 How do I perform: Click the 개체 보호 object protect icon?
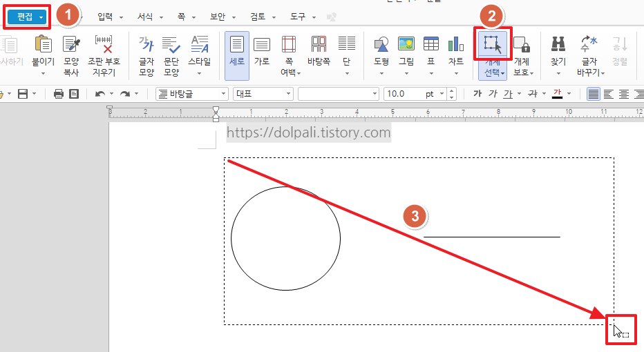click(522, 44)
